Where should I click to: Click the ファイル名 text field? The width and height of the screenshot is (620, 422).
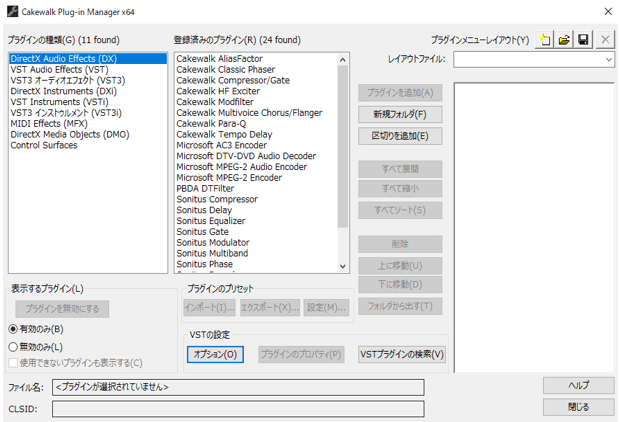(238, 387)
